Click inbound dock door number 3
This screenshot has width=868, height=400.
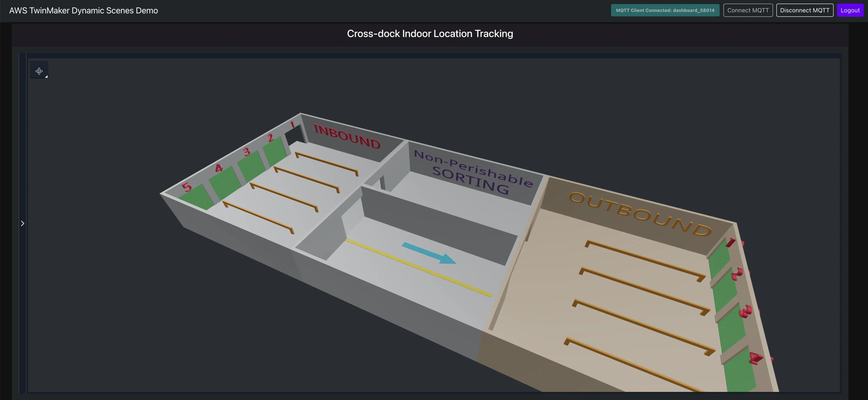tap(251, 167)
